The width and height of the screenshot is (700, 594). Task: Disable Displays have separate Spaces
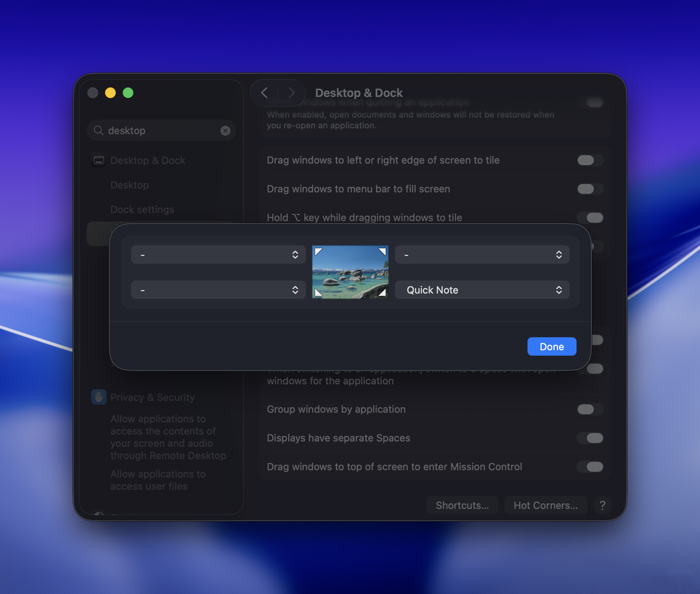click(x=590, y=438)
